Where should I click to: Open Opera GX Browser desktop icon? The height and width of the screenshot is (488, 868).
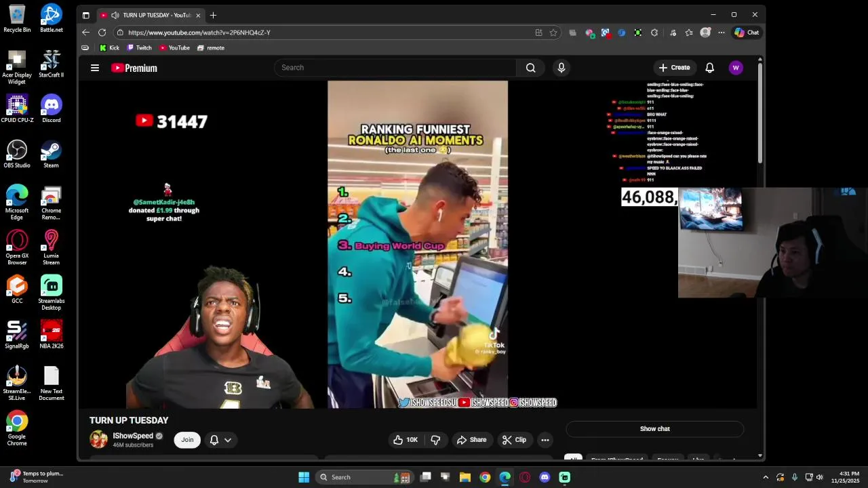coord(17,247)
